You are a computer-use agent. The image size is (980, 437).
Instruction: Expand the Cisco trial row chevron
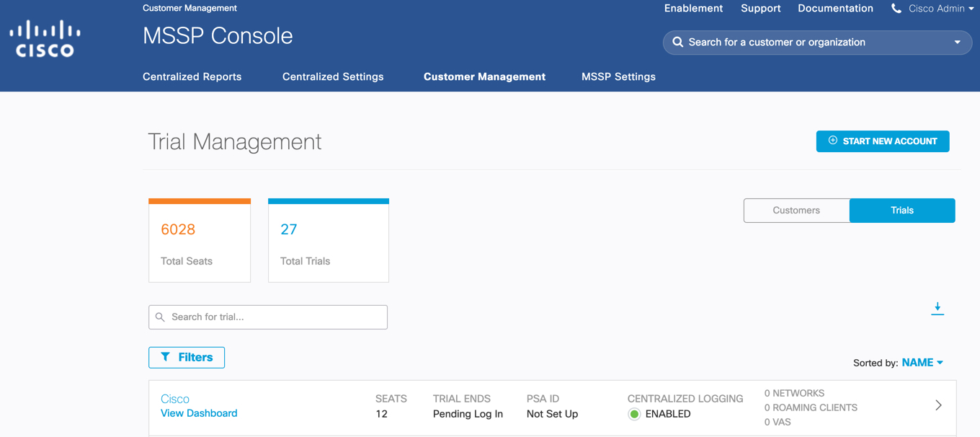tap(938, 405)
